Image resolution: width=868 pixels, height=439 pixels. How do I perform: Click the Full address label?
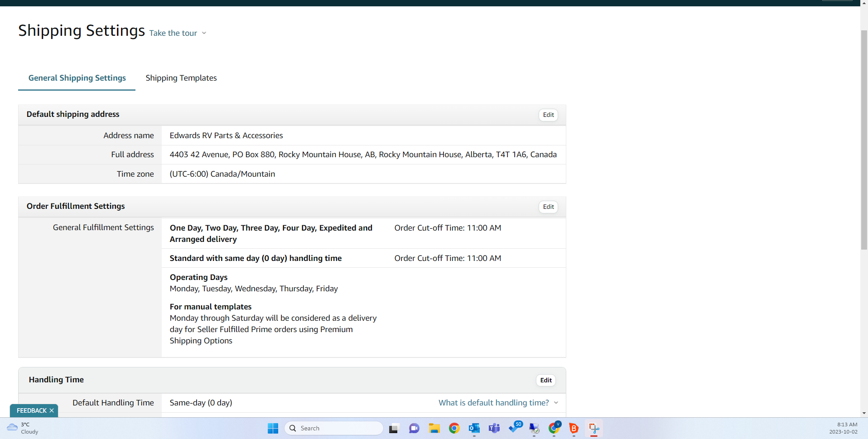132,154
